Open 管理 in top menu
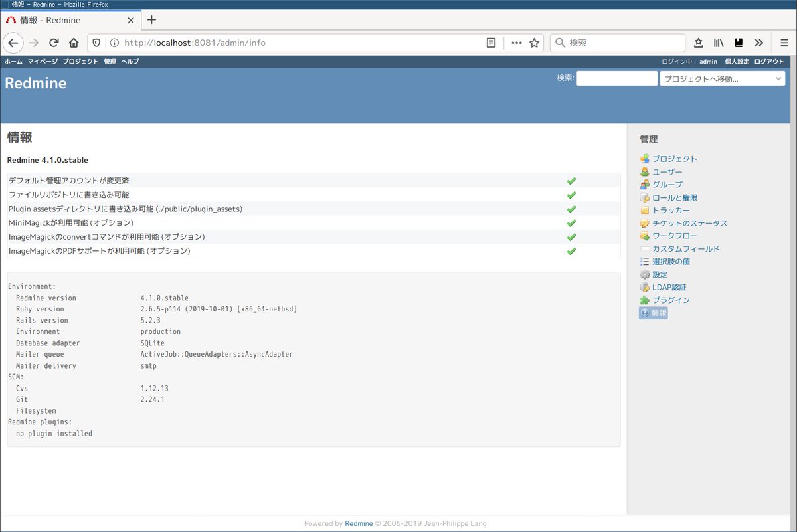The width and height of the screenshot is (797, 532). click(110, 61)
